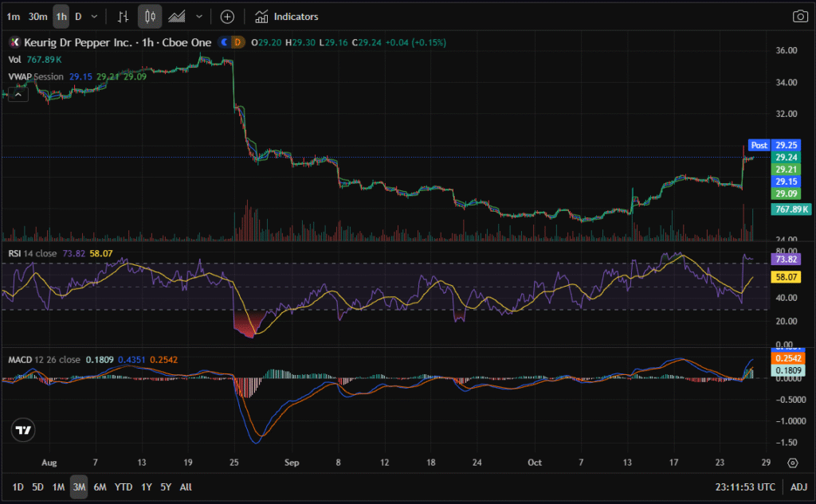
Task: Take a chart snapshot with camera icon
Action: pyautogui.click(x=799, y=16)
